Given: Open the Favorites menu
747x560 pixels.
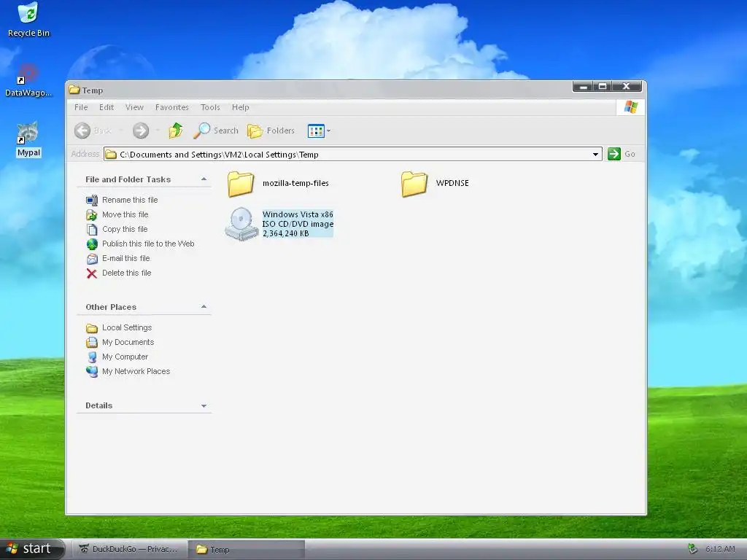Looking at the screenshot, I should point(172,107).
